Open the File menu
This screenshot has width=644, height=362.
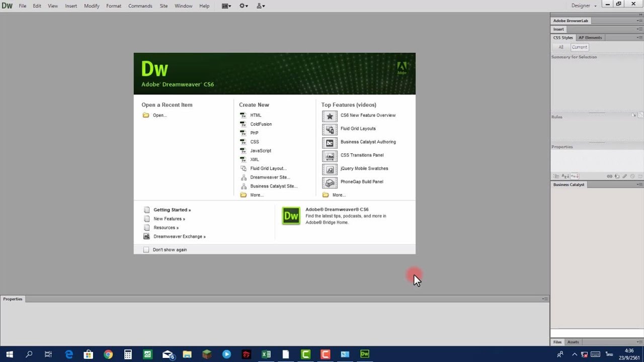23,6
